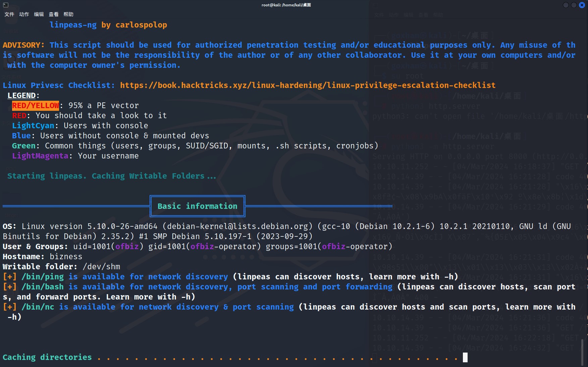Click the hostname value bizness
This screenshot has width=588, height=367.
[x=66, y=257]
